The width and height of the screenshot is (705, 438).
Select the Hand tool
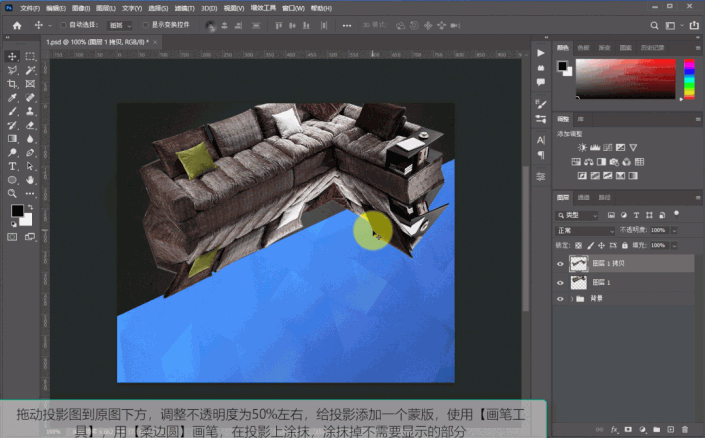30,180
